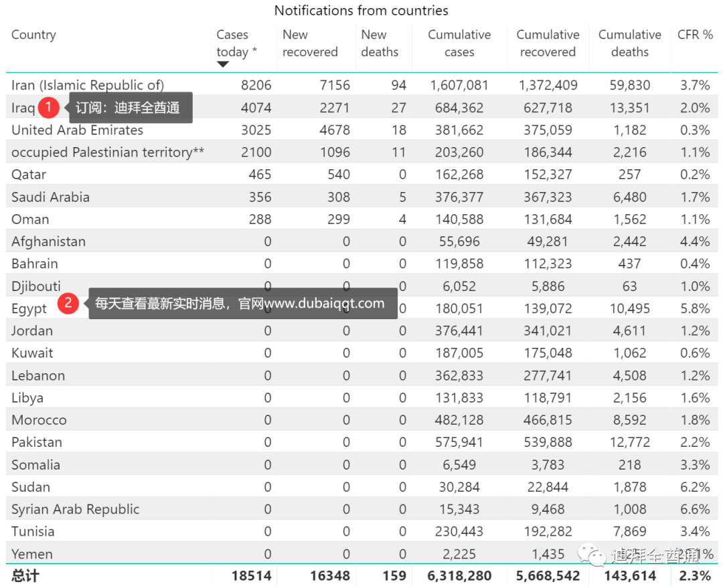The image size is (723, 588).
Task: Select the Cumulative recovered column header
Action: [x=548, y=43]
